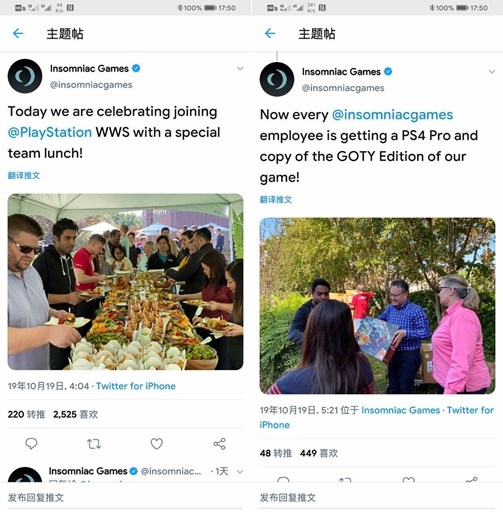
Task: Expand options chevron on PS4 Pro tweet
Action: pyautogui.click(x=492, y=72)
